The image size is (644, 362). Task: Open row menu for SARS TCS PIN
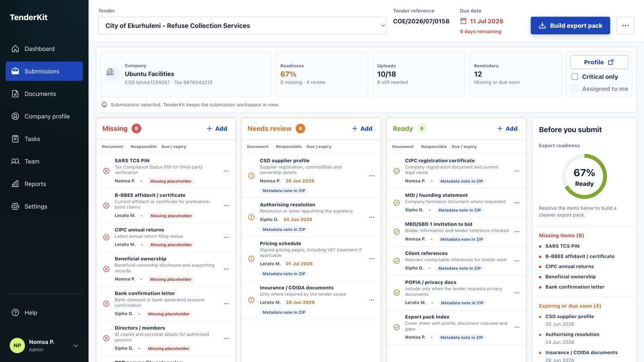(226, 171)
